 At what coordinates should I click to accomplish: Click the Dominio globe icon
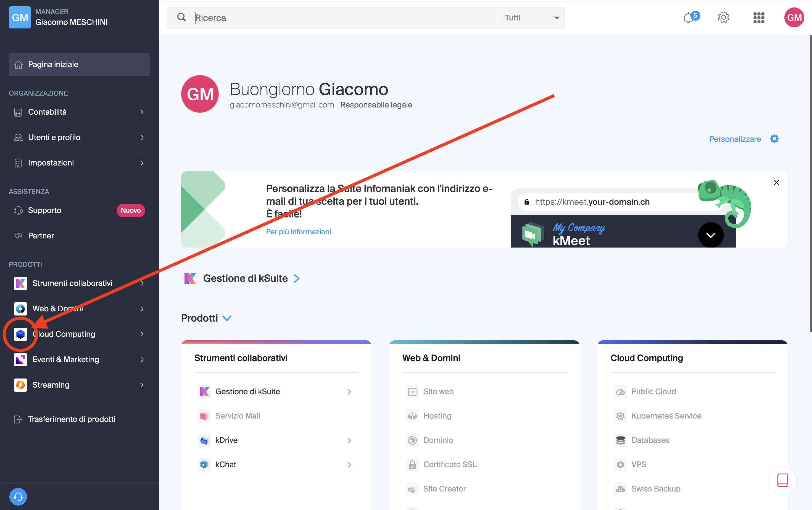pos(412,440)
